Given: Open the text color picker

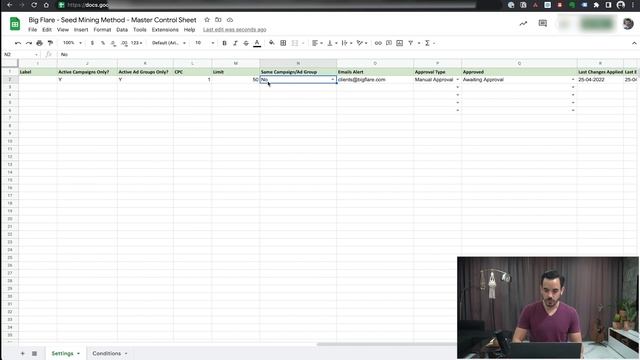Looking at the screenshot, I should coord(257,43).
